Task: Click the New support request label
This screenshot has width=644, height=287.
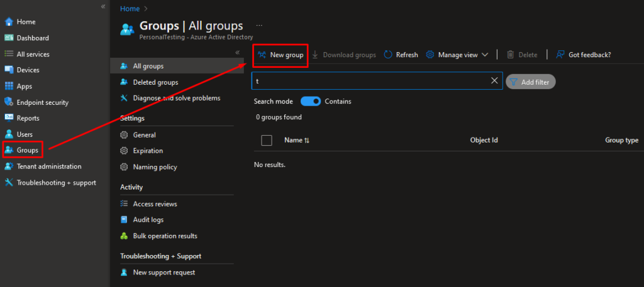Action: pyautogui.click(x=164, y=272)
